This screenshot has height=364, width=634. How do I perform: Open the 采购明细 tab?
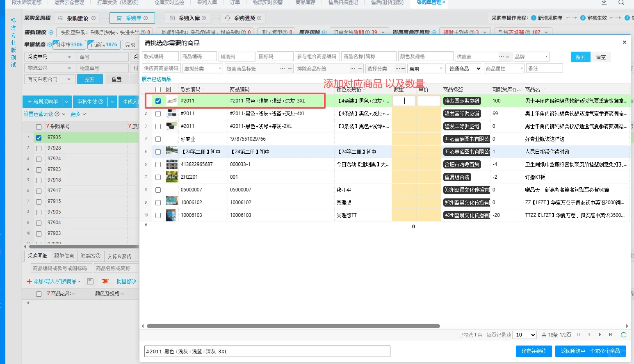coord(37,256)
